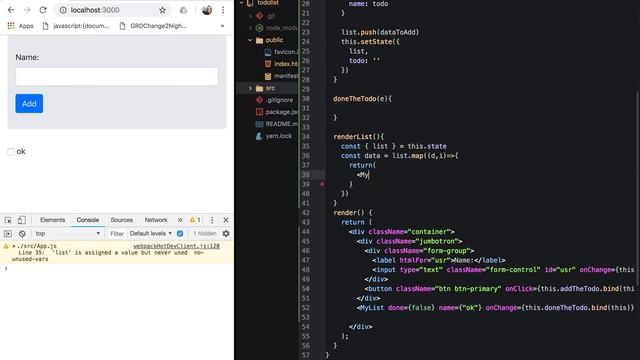This screenshot has width=640, height=360.
Task: Click the blue Add button
Action: point(29,104)
